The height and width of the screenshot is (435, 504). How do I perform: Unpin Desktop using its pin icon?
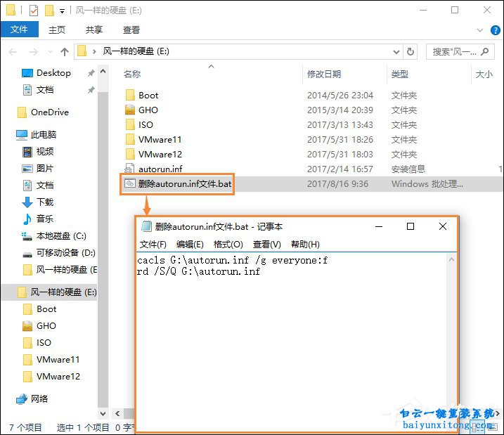pos(91,73)
